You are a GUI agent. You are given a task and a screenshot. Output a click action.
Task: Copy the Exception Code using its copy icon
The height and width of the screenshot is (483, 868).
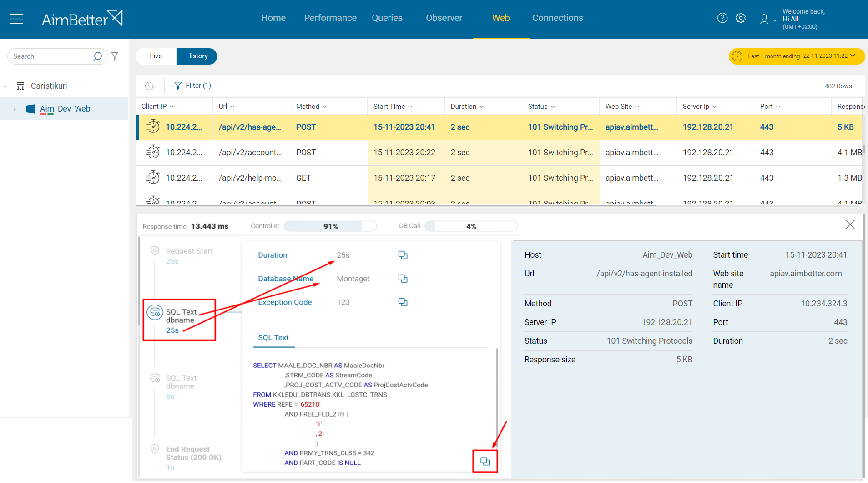pos(403,302)
